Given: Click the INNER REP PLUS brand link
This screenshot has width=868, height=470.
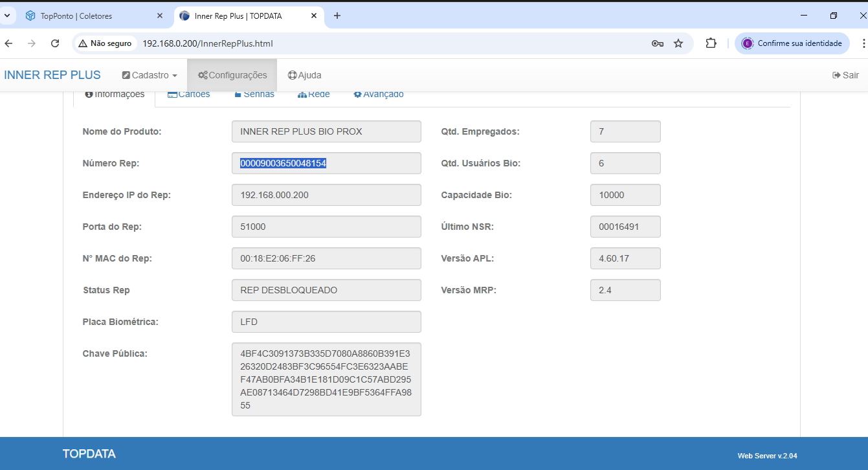Looking at the screenshot, I should click(52, 75).
